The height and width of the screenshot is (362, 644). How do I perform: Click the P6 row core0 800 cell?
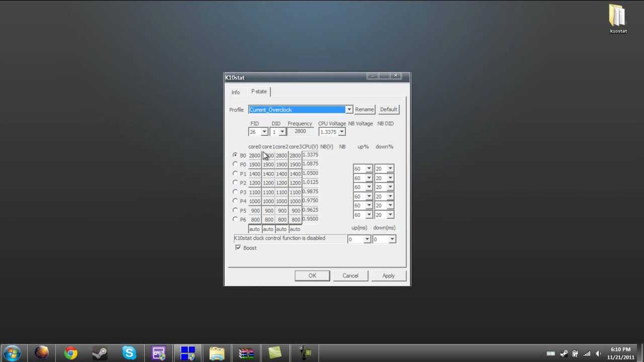(x=255, y=220)
